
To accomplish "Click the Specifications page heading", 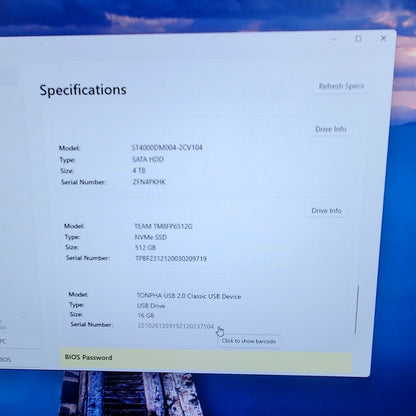I will click(83, 90).
